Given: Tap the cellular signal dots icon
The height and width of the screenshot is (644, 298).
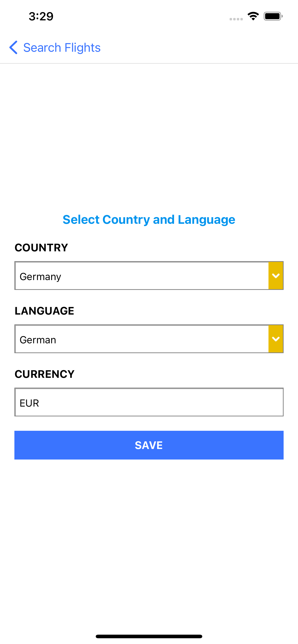Looking at the screenshot, I should tap(236, 19).
